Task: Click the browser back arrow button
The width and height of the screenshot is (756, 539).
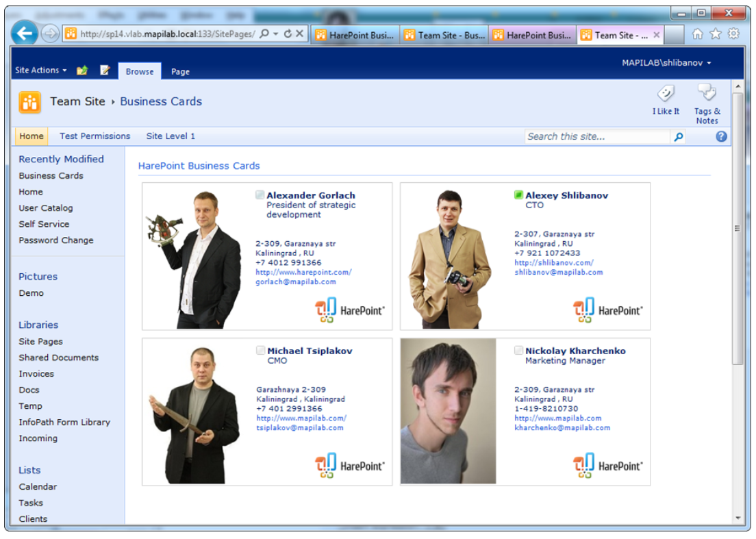Action: point(25,34)
